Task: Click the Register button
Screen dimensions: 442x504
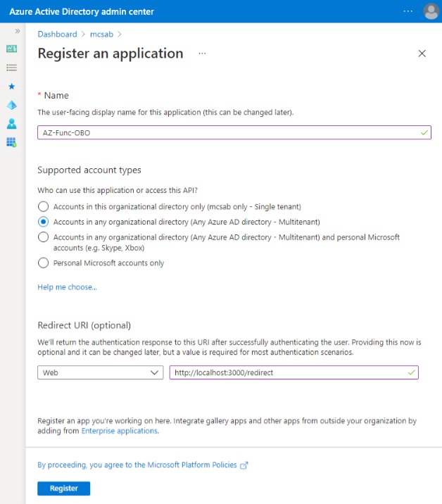Action: click(x=63, y=489)
